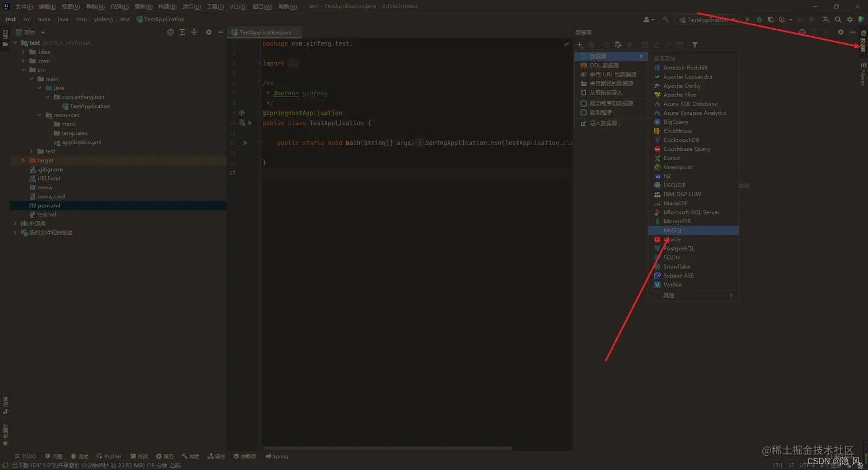Expand the target folder

24,161
